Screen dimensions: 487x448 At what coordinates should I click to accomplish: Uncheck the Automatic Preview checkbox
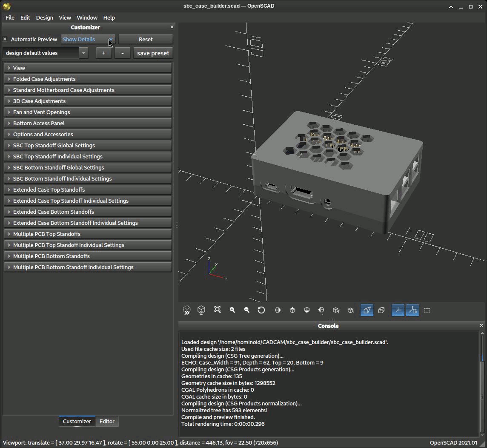click(x=5, y=39)
